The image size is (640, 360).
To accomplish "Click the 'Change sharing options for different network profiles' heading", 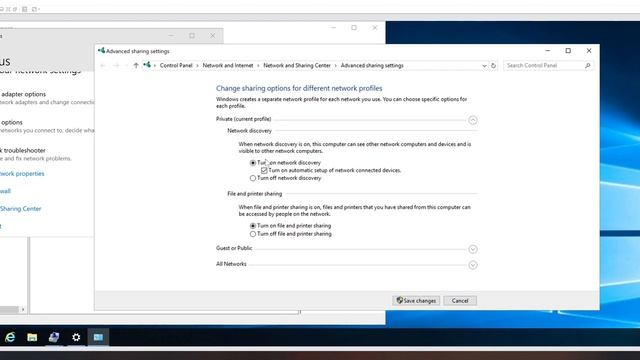I will tap(299, 88).
